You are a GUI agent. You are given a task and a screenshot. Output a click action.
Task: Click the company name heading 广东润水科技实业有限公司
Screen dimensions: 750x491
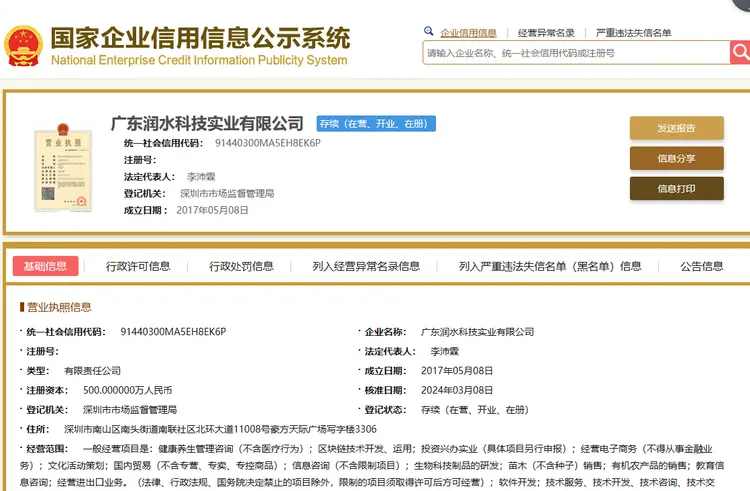click(207, 124)
